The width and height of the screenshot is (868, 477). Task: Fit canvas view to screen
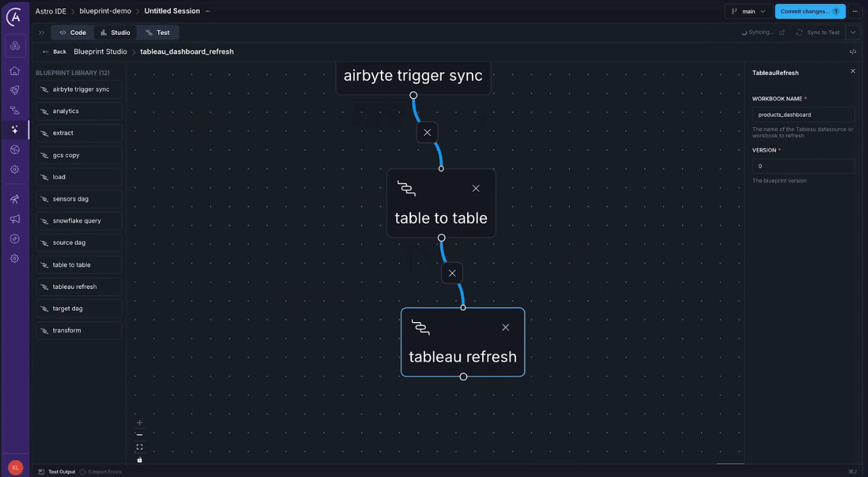click(x=140, y=447)
